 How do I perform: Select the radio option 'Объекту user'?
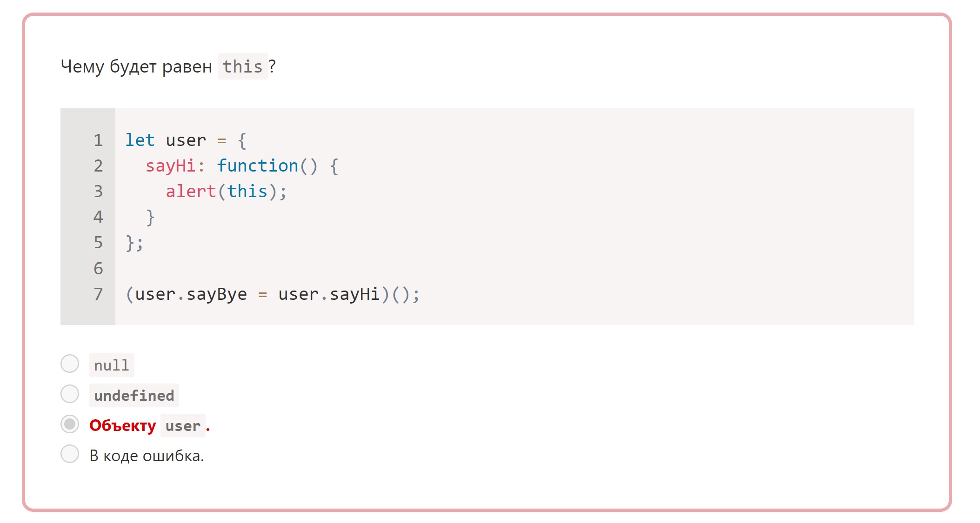coord(70,424)
